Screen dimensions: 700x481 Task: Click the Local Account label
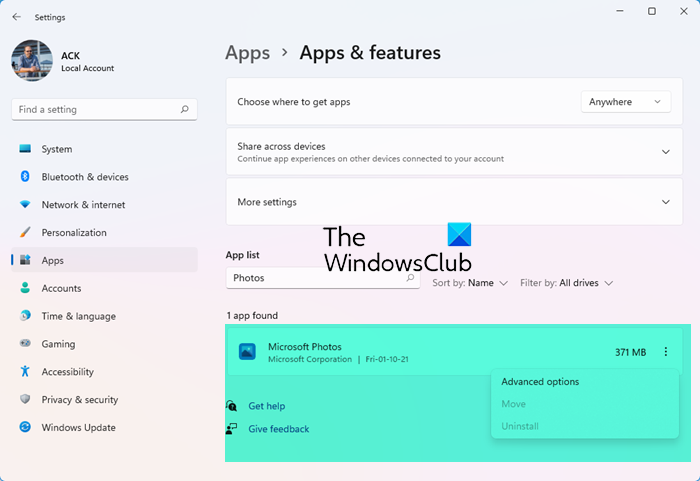coord(88,68)
